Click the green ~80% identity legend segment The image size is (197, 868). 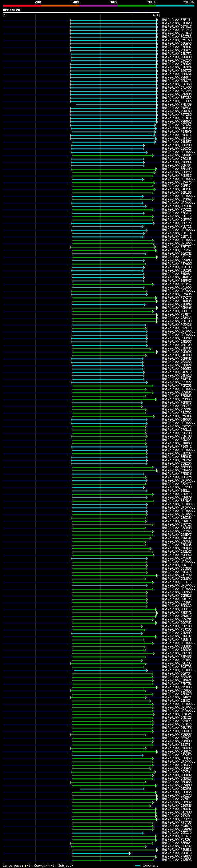137,6
